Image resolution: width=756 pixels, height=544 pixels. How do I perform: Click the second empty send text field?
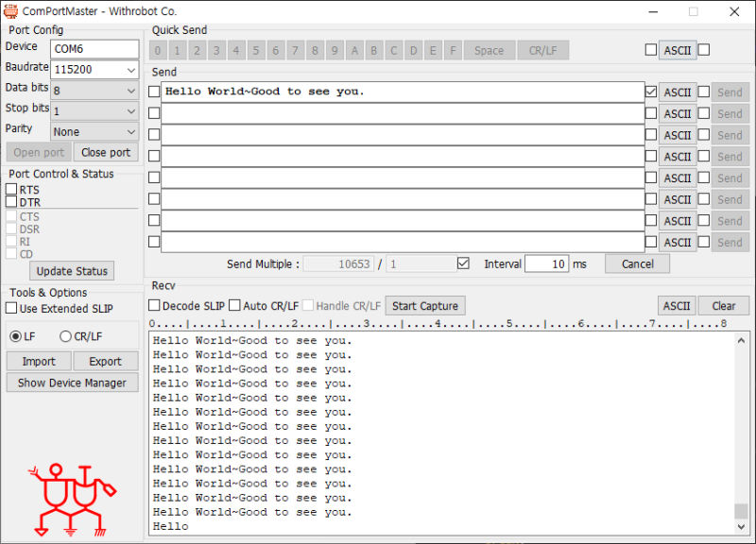pyautogui.click(x=403, y=135)
